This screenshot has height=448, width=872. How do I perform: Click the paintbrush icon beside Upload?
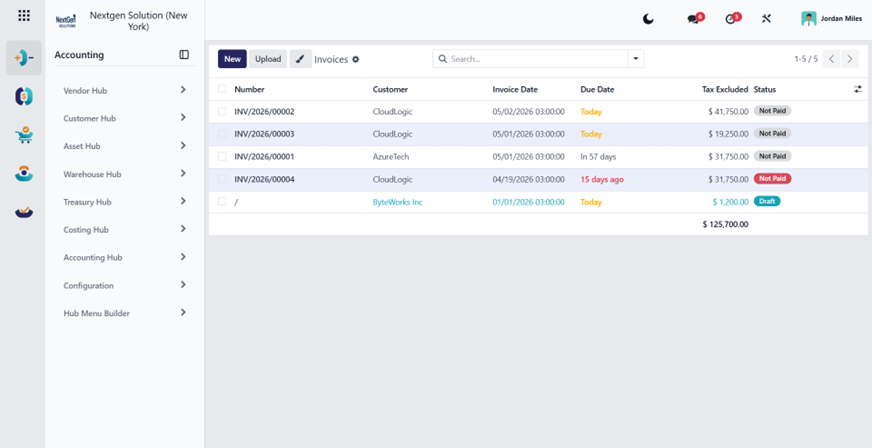click(x=300, y=59)
